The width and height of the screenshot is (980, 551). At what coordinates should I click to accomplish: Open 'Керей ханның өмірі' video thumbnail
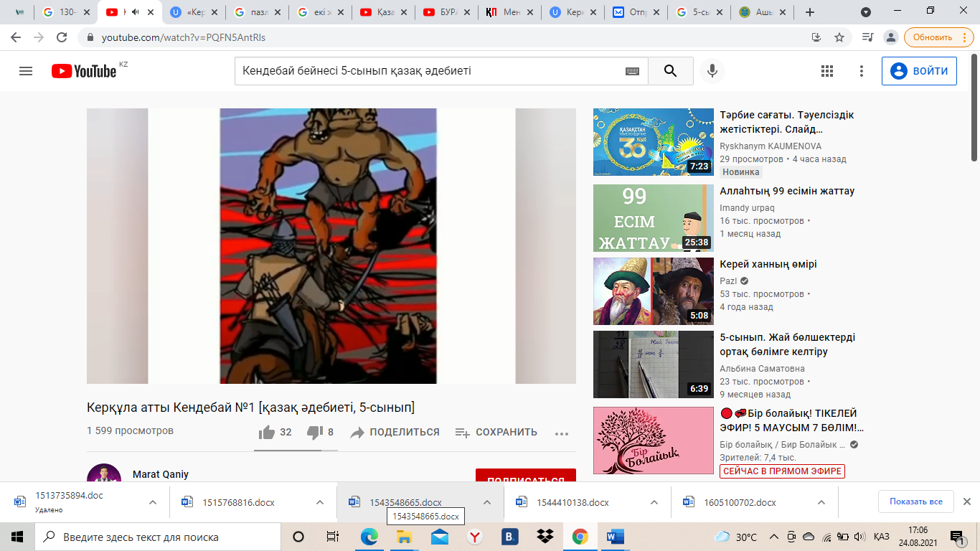click(x=654, y=291)
